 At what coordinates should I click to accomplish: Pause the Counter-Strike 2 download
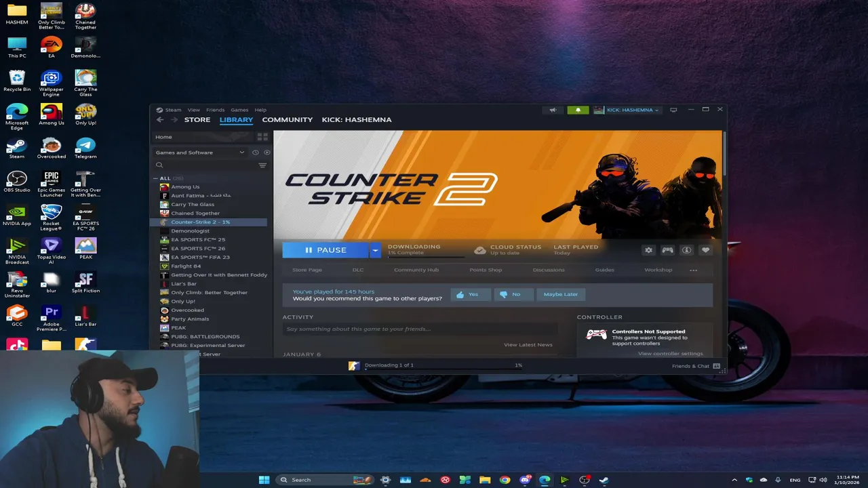pos(325,250)
